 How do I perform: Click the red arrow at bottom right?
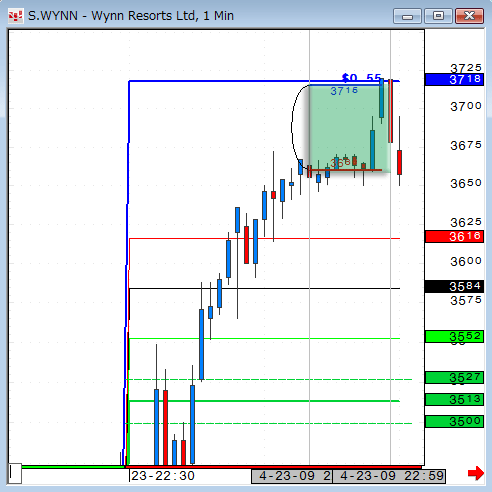tap(476, 473)
